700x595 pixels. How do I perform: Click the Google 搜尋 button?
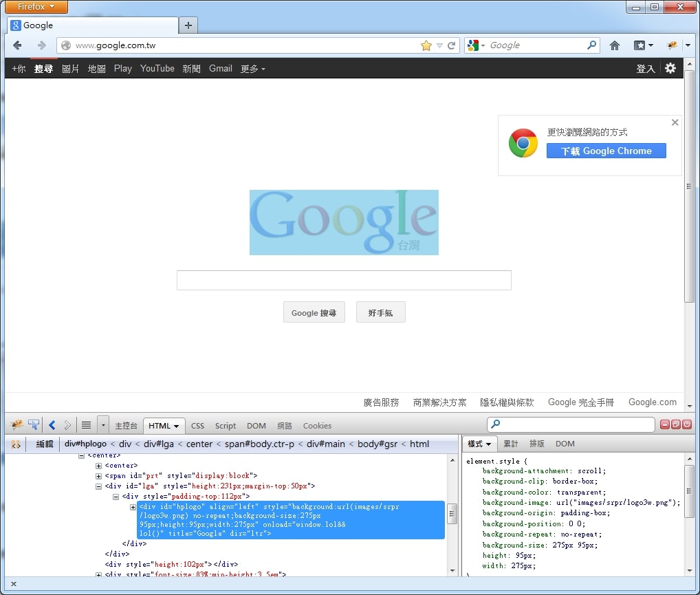coord(314,312)
